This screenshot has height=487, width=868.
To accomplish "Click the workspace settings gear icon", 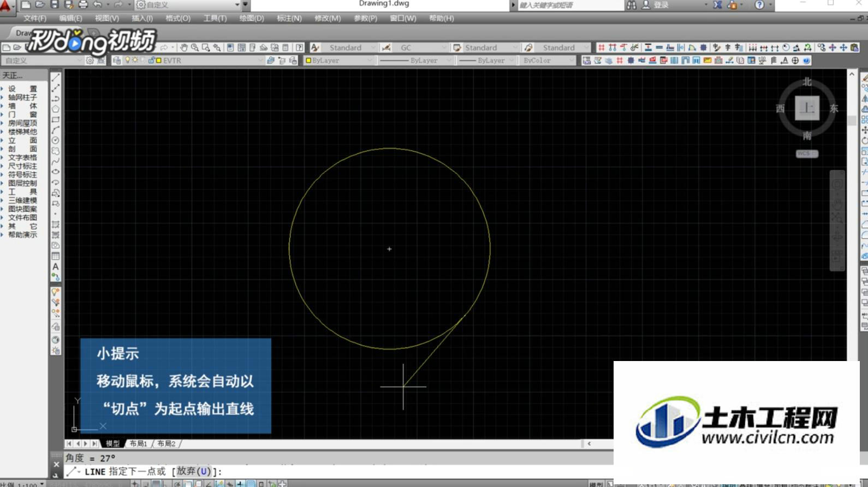I will click(90, 61).
